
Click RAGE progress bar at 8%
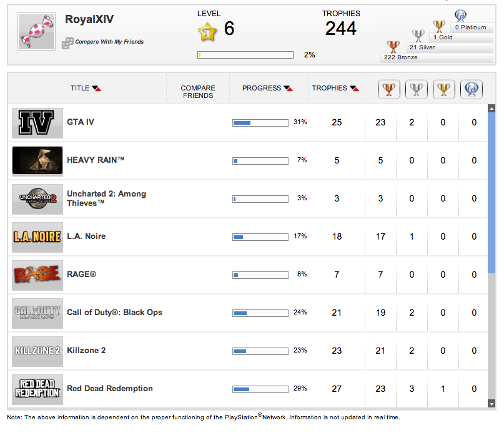point(260,275)
